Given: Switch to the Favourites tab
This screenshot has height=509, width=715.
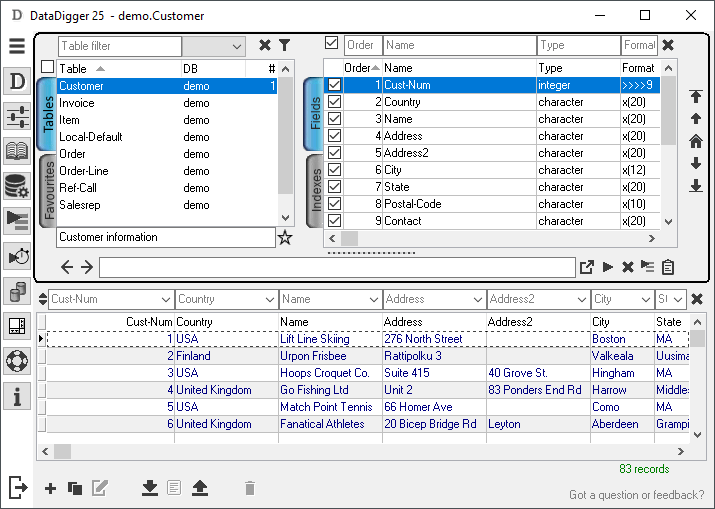Looking at the screenshot, I should (x=47, y=190).
